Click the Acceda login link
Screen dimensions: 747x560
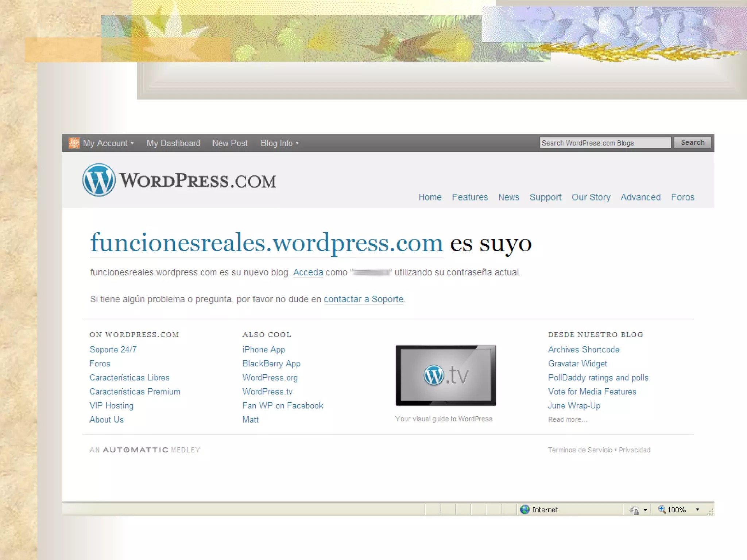pos(308,272)
